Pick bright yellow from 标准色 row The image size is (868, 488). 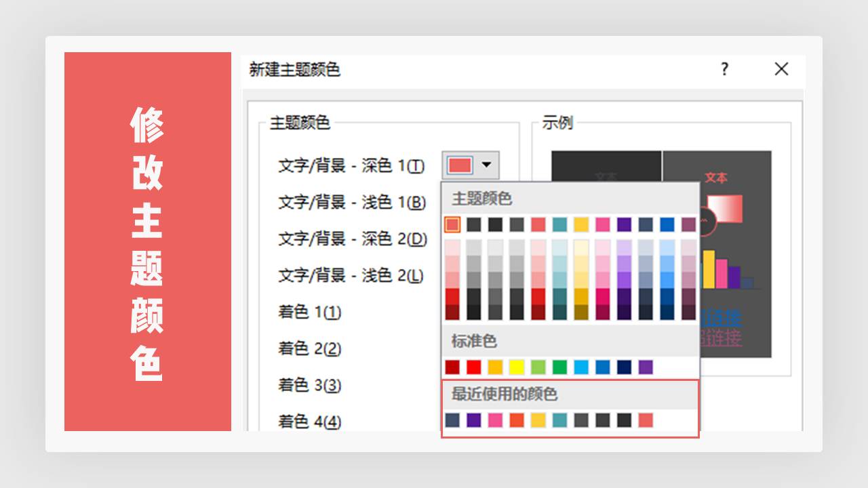518,365
